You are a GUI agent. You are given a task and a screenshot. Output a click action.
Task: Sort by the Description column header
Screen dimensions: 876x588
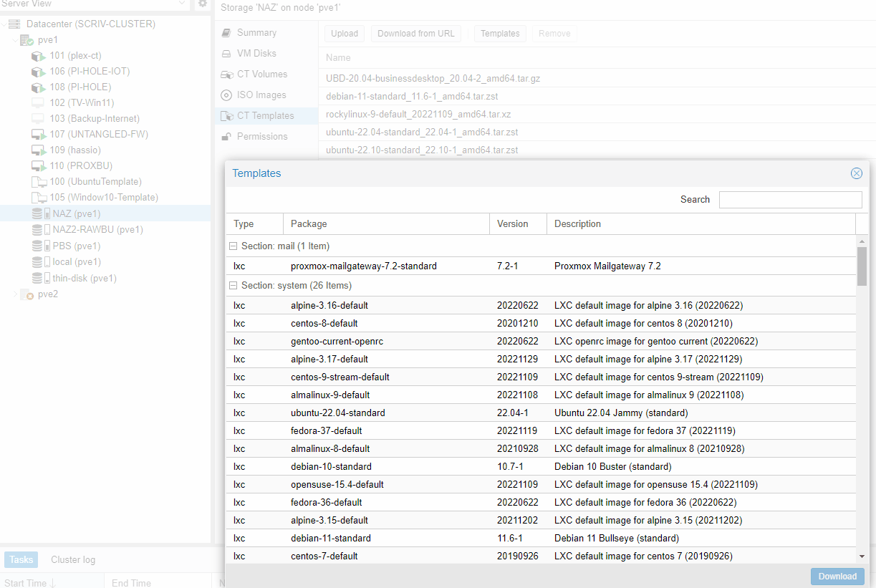pyautogui.click(x=701, y=224)
